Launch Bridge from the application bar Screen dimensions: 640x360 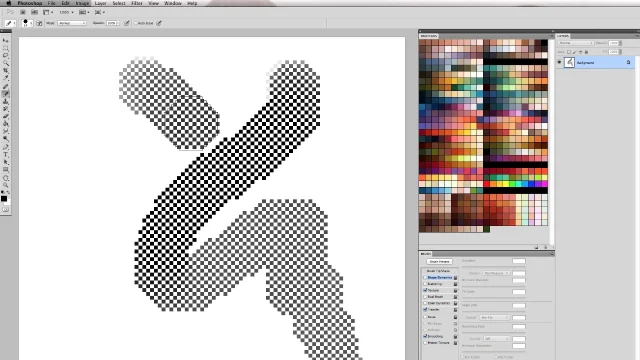23,12
